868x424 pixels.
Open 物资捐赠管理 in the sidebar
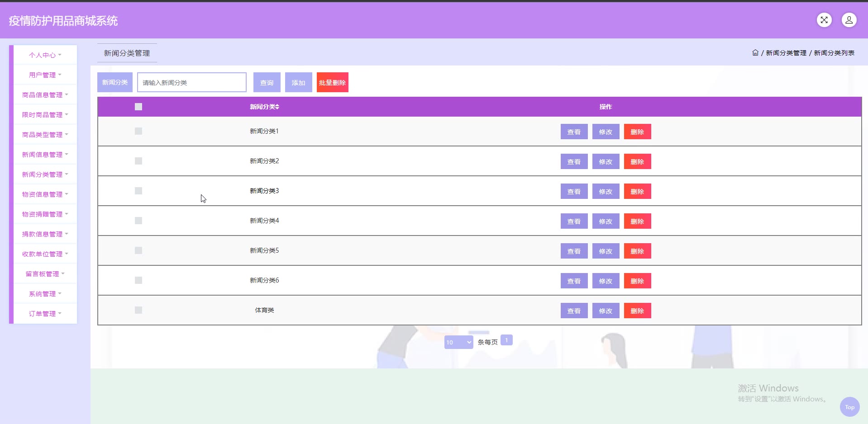pos(45,214)
